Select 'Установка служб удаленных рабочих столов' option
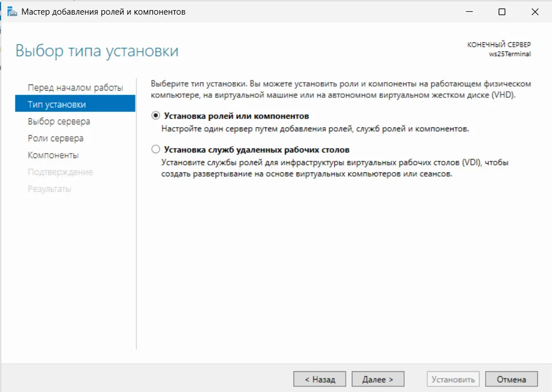 [x=156, y=150]
